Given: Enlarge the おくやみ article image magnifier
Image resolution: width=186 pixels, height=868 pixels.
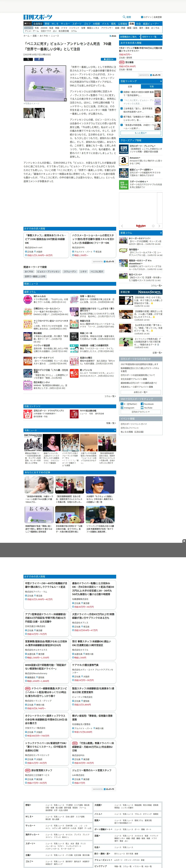Looking at the screenshot, I should (x=65, y=100).
